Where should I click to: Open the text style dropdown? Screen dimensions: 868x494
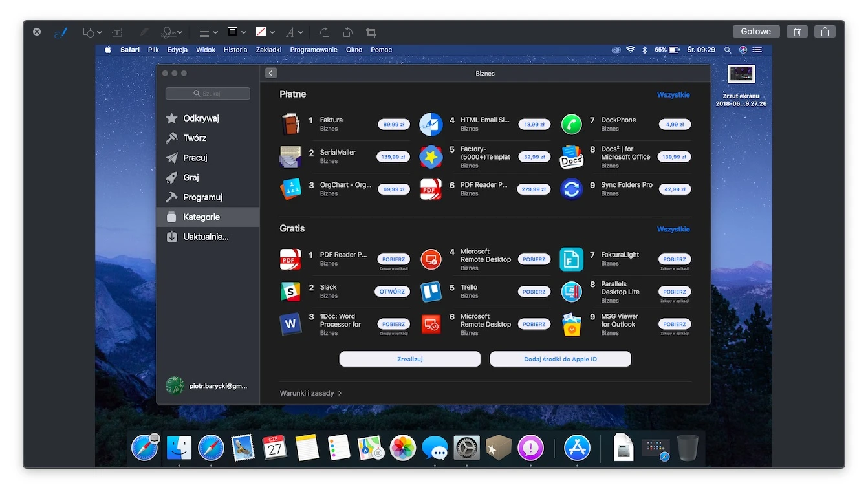(294, 32)
